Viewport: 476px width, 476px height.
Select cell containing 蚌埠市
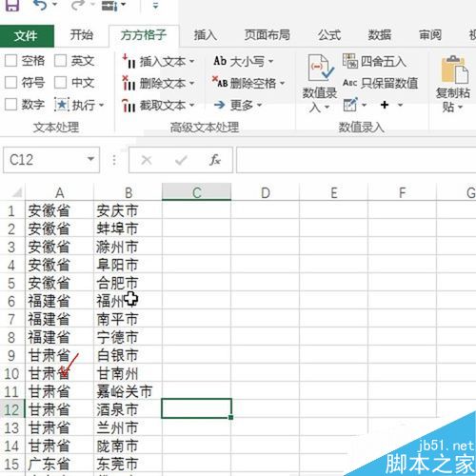click(129, 228)
